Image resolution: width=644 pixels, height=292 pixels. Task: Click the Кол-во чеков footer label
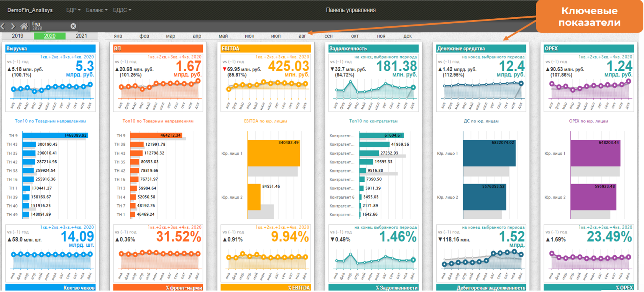click(79, 288)
